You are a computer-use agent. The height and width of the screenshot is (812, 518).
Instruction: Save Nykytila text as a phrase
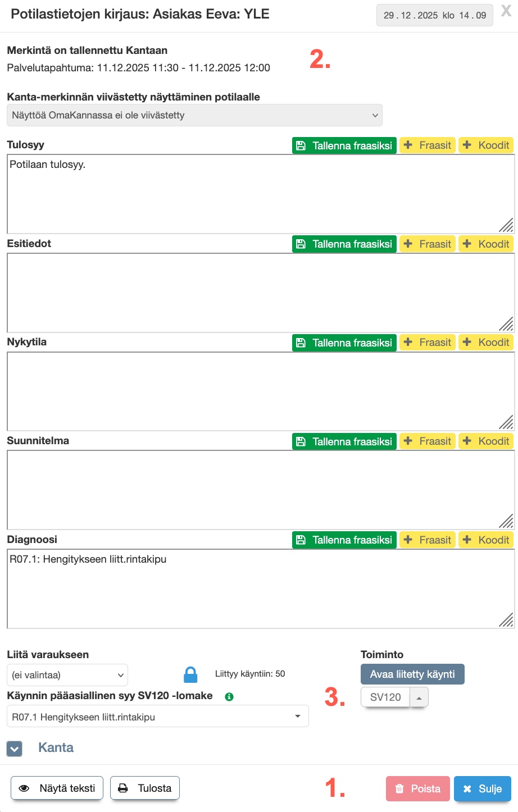344,343
